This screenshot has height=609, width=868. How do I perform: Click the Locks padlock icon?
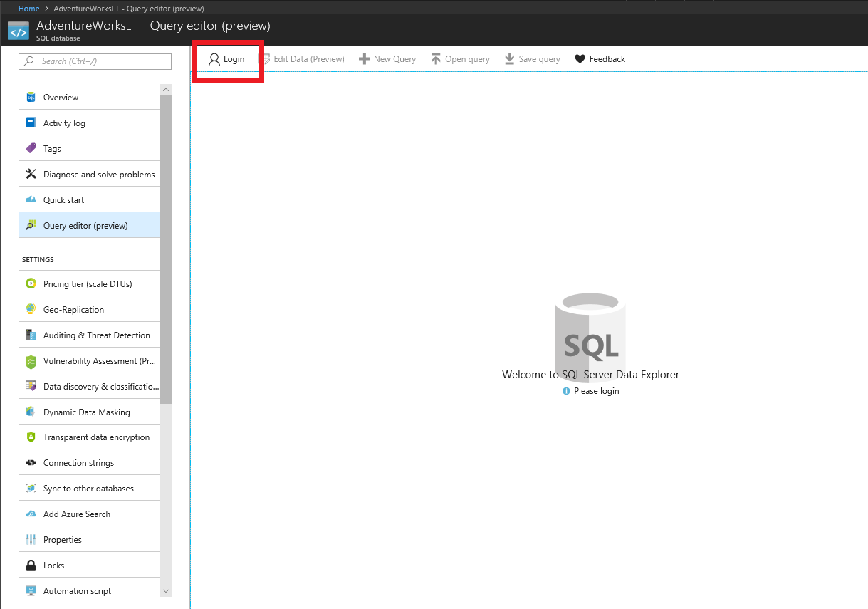point(31,565)
